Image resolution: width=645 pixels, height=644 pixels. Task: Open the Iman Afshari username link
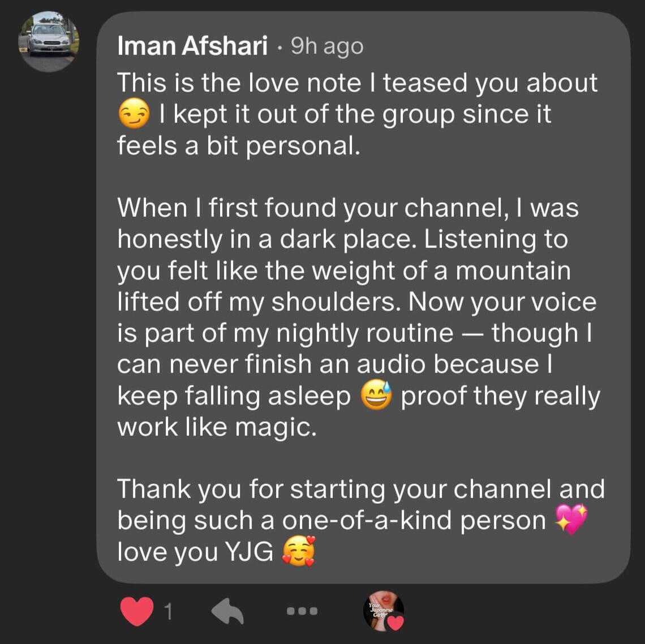192,46
